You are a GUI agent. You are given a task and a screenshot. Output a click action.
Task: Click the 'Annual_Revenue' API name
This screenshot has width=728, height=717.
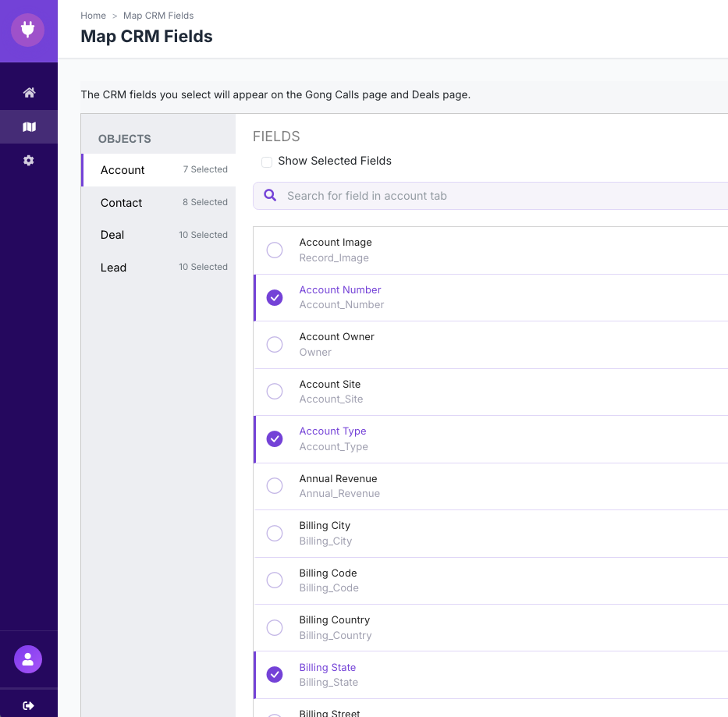(x=339, y=493)
